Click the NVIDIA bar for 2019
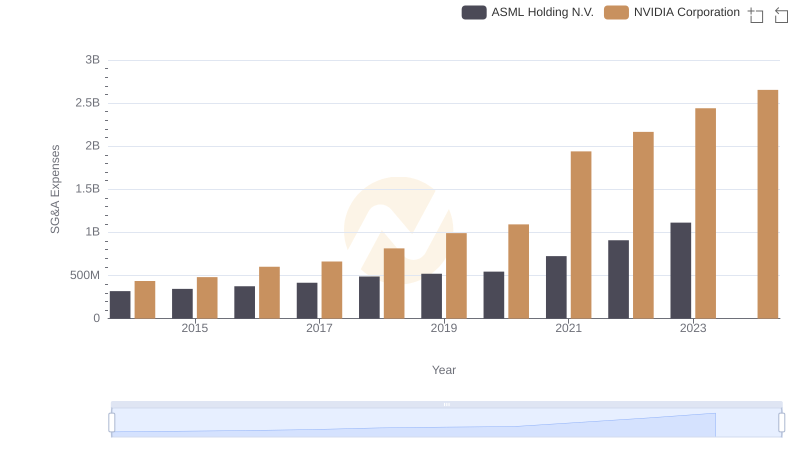Screen dimensions: 800x461 456,275
